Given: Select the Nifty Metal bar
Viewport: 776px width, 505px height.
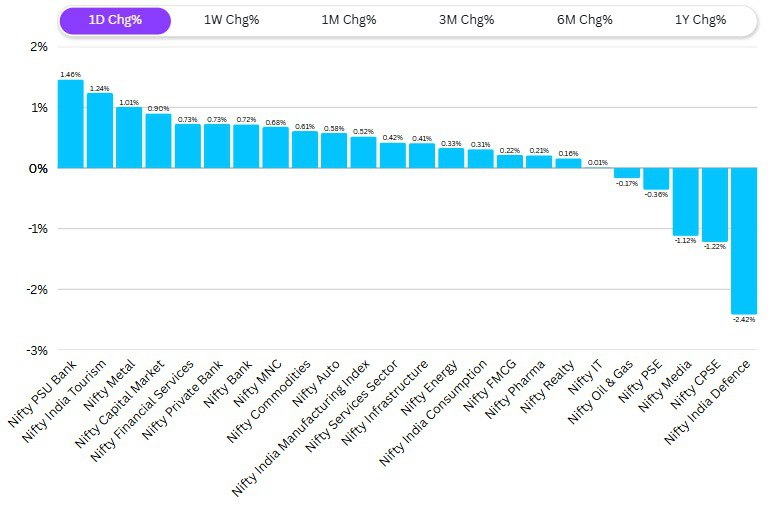Looking at the screenshot, I should click(129, 138).
